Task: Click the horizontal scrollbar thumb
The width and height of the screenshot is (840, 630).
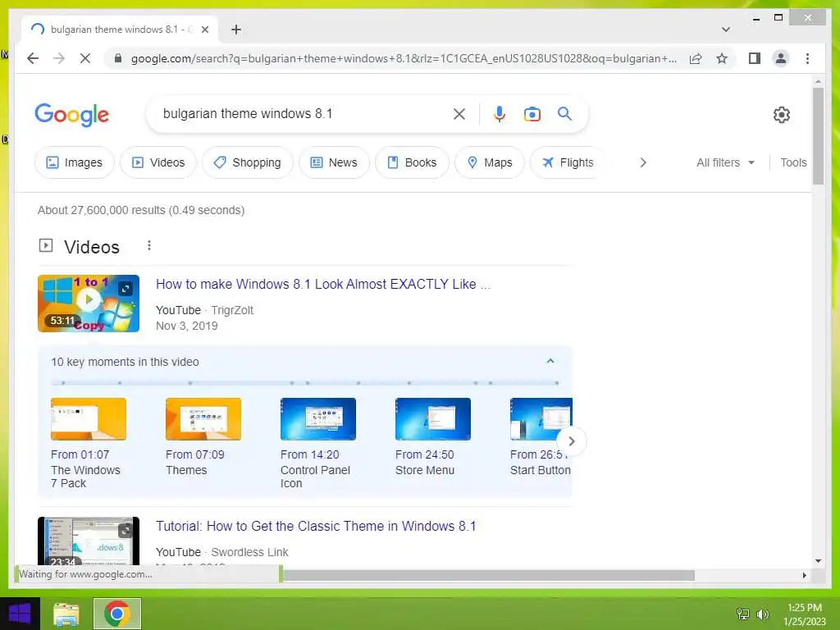Action: pyautogui.click(x=489, y=575)
